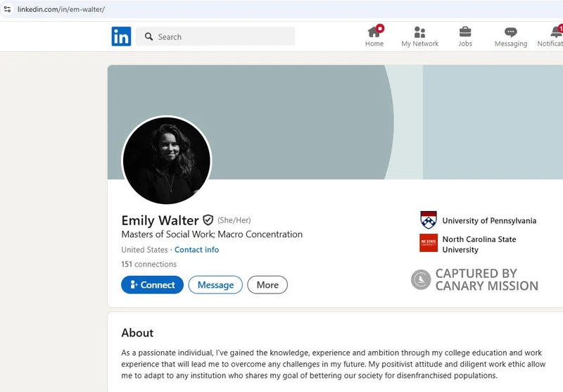
Task: Click the NC State red logo
Action: point(429,243)
